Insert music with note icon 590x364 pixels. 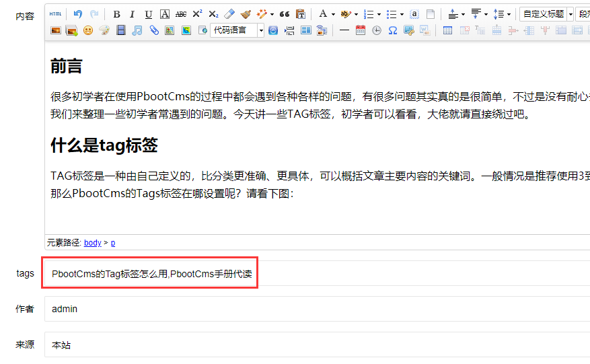(137, 30)
